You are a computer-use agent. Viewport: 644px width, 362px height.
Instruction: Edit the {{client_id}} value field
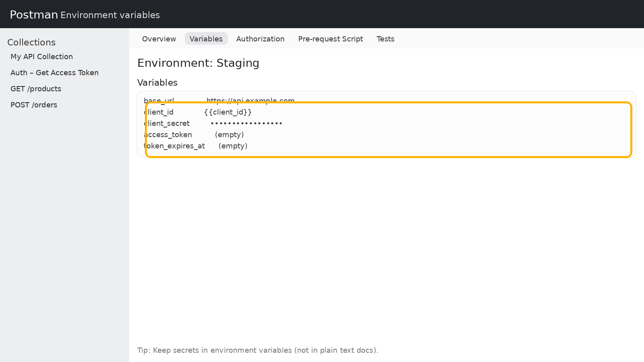point(228,112)
